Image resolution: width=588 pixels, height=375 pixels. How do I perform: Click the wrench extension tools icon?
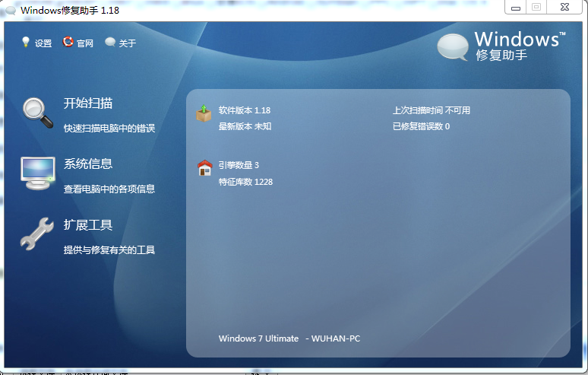point(36,234)
